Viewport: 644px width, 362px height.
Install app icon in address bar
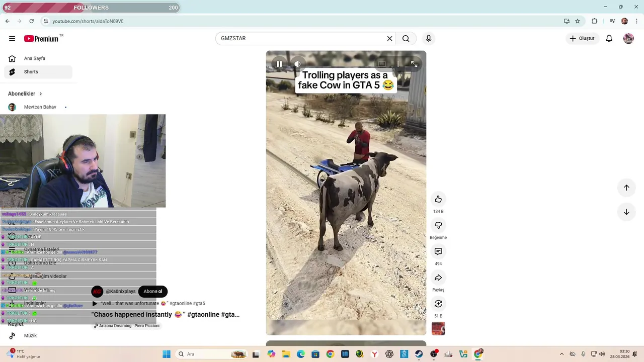(x=567, y=21)
